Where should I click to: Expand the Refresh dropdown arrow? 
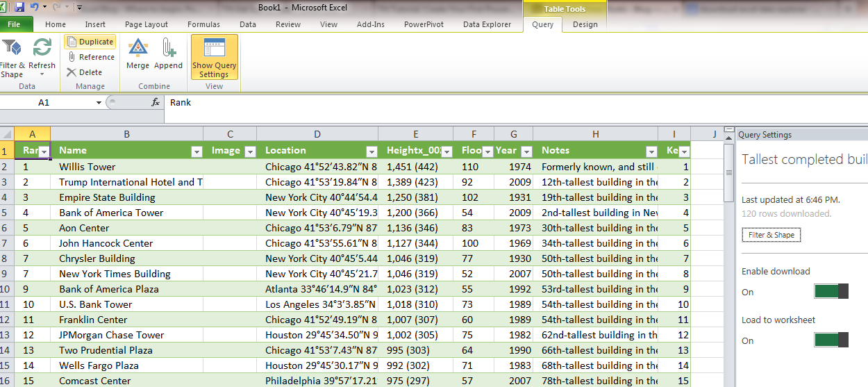tap(42, 74)
